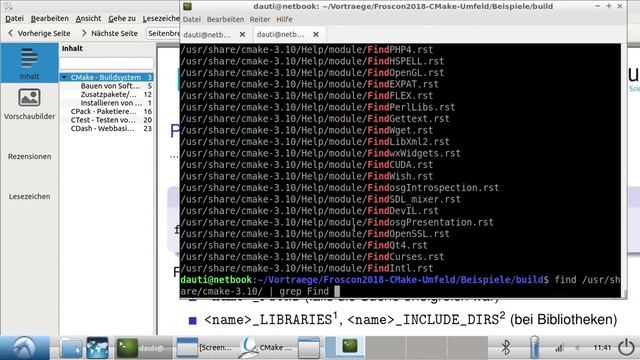Open Bluetooth tray icon
This screenshot has height=360, width=640.
[x=505, y=348]
